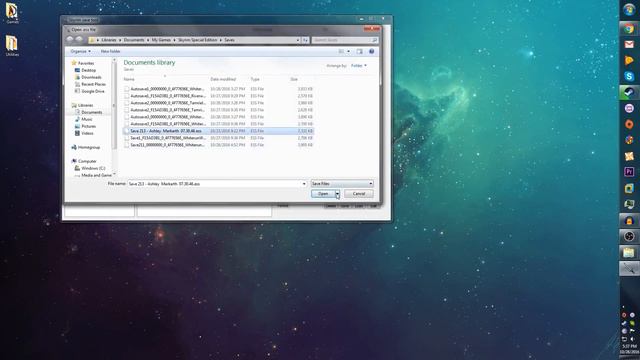Image resolution: width=640 pixels, height=360 pixels.
Task: Open Google Chrome from taskbar
Action: [x=629, y=28]
